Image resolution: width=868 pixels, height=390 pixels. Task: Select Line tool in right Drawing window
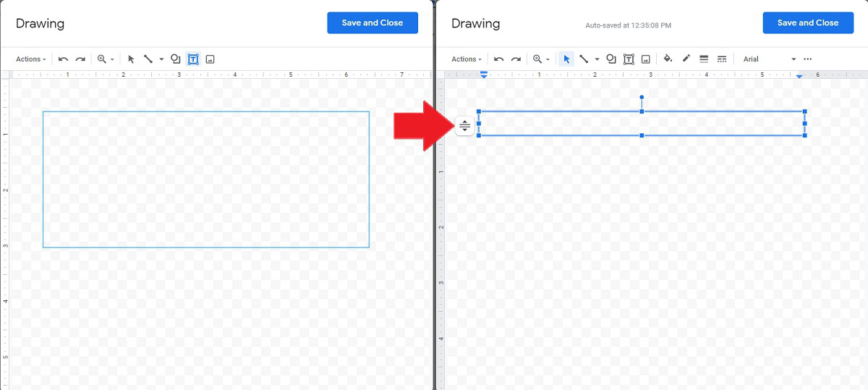pyautogui.click(x=583, y=59)
